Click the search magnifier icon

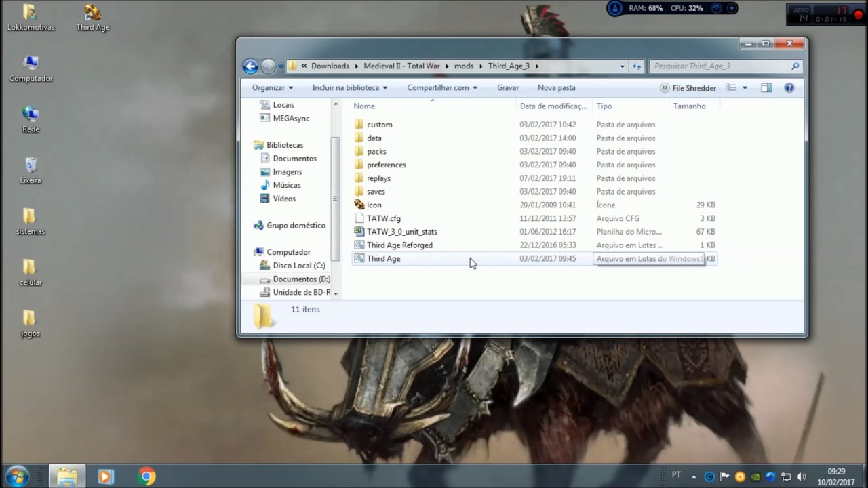point(795,66)
